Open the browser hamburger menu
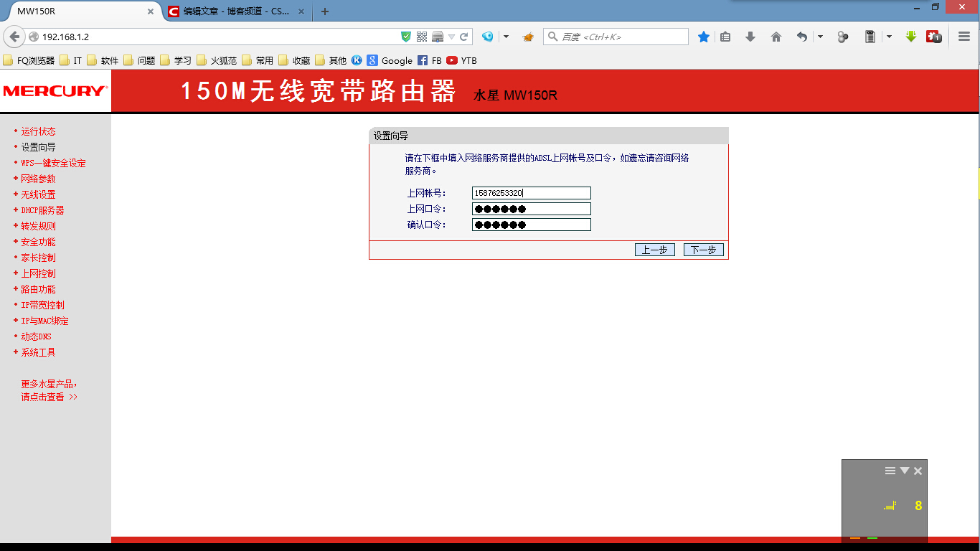Screen dimensions: 980x551 pos(964,37)
